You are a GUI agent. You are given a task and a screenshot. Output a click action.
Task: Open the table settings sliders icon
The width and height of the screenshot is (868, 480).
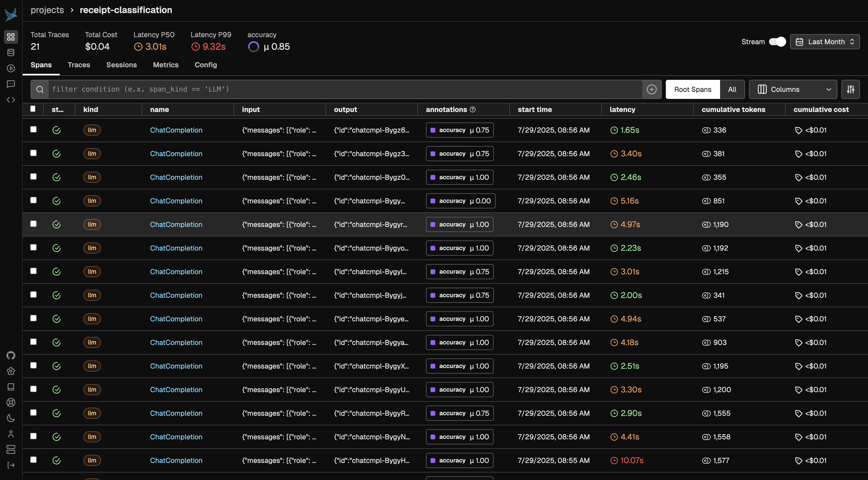(850, 89)
